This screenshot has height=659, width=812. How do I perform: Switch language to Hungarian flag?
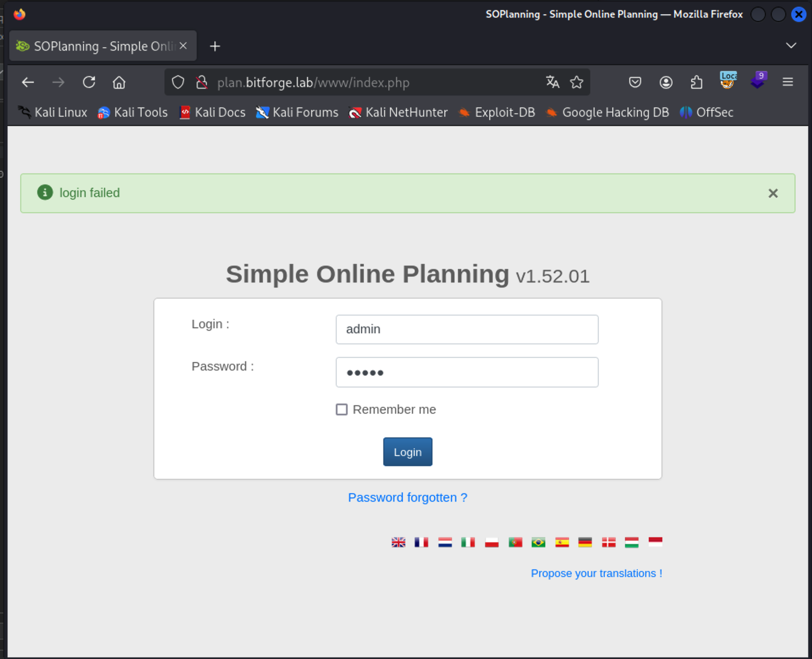pos(632,542)
